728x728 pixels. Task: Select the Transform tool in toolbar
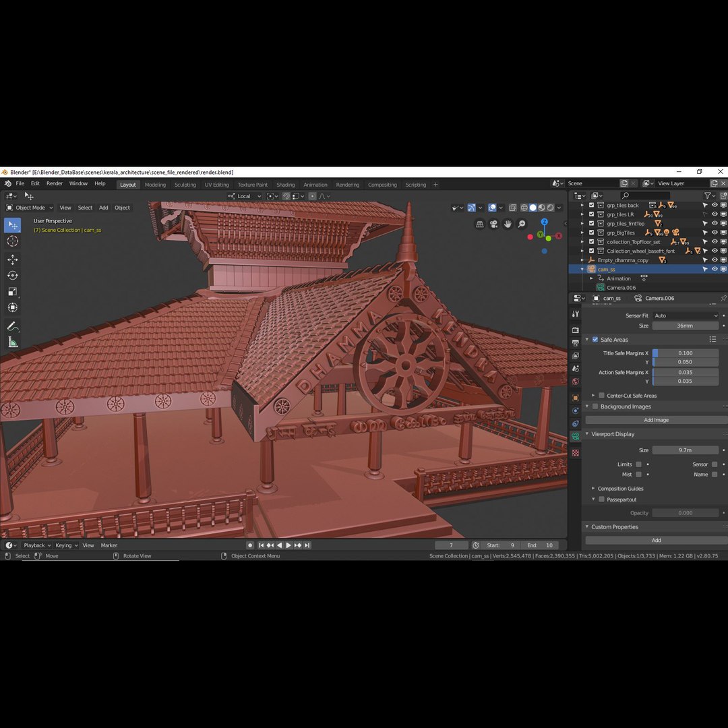13,307
